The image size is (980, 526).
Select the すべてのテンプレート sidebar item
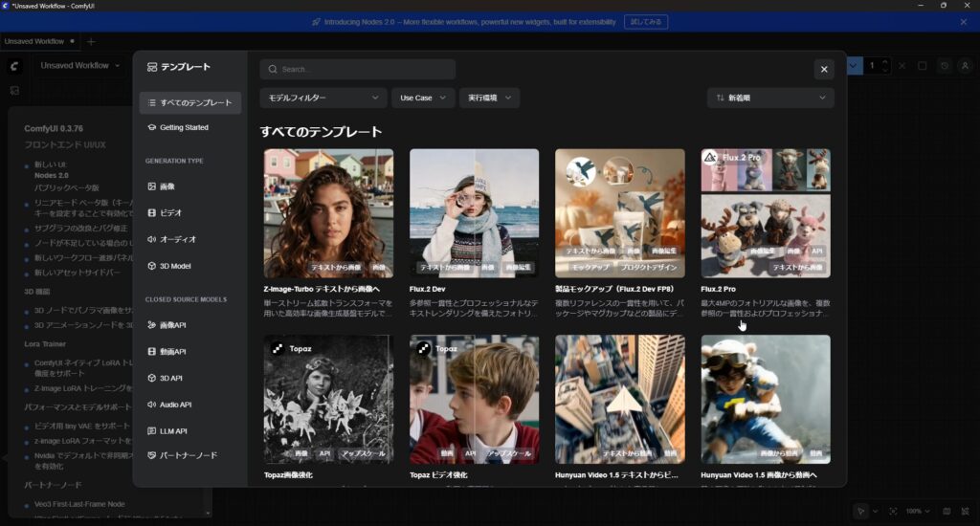pyautogui.click(x=189, y=102)
